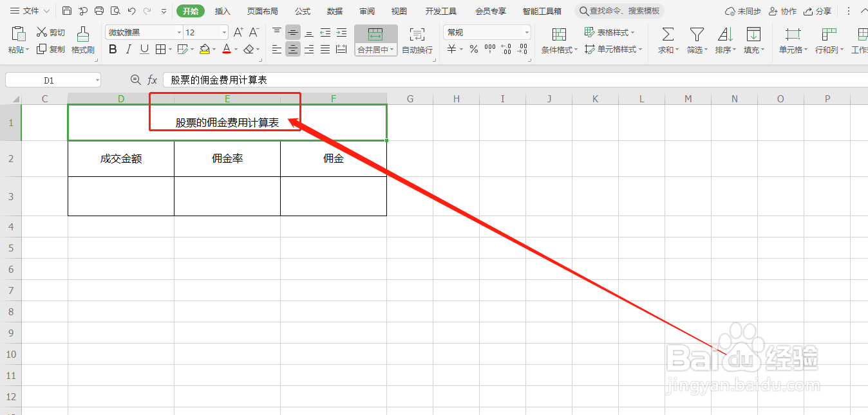Expand the Conditional Format (条件格式) dropdown
The width and height of the screenshot is (868, 415).
[x=576, y=50]
